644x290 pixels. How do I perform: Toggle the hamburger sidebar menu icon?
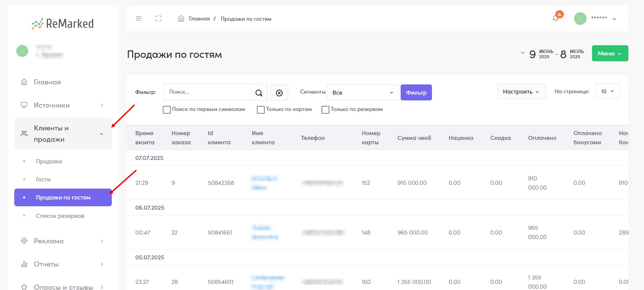pyautogui.click(x=139, y=18)
